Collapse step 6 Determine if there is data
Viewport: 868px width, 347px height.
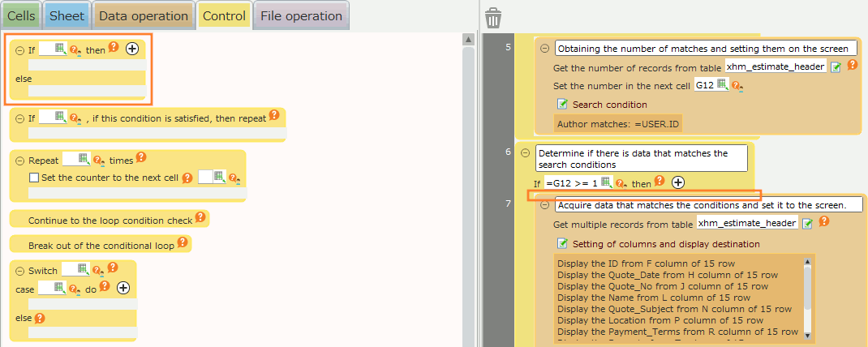tap(525, 152)
